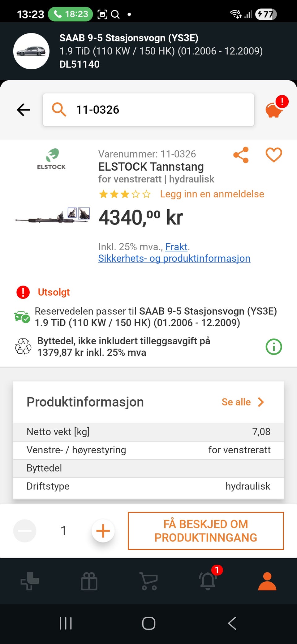Image resolution: width=297 pixels, height=644 pixels.
Task: Open the gift box offers icon
Action: [89, 581]
